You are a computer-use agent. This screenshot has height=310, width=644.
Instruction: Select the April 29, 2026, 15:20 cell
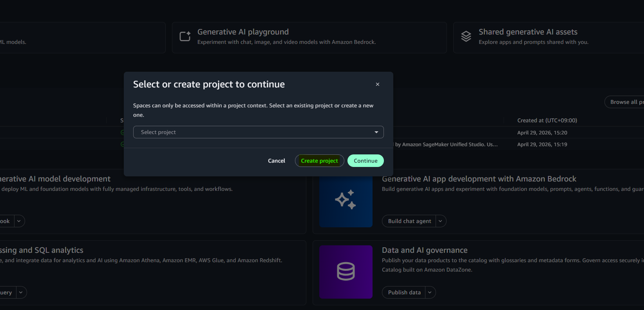[542, 132]
